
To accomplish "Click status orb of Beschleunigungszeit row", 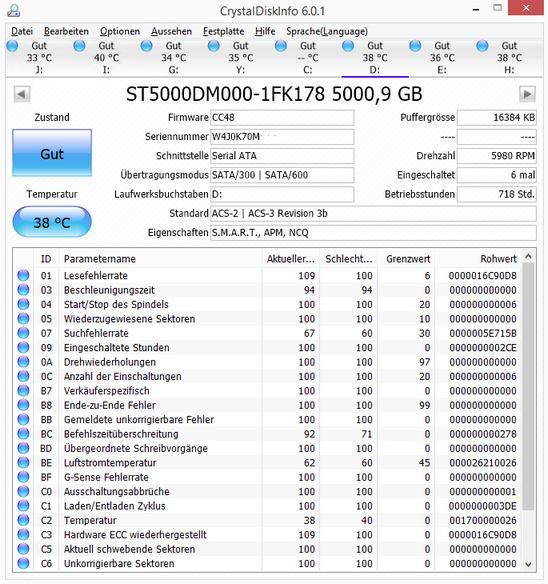I will coord(23,290).
